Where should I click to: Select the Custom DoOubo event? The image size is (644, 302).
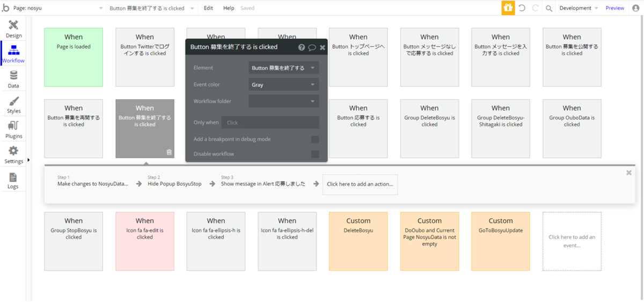[429, 241]
